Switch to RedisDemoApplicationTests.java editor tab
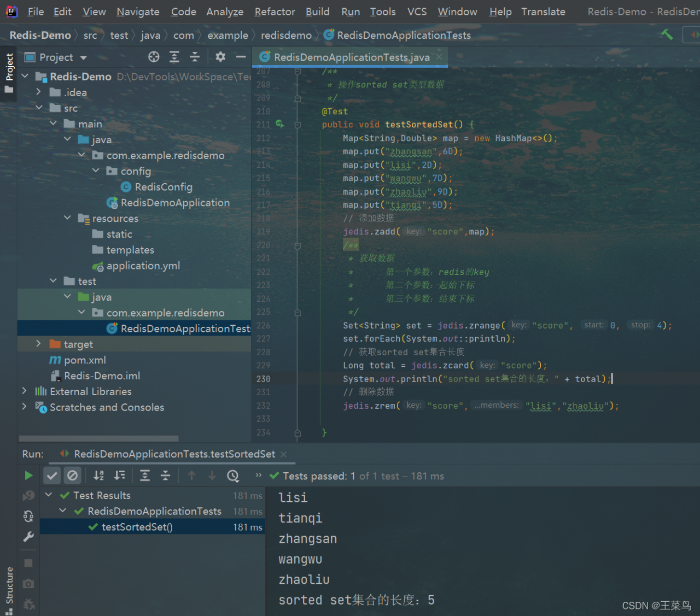 point(352,57)
